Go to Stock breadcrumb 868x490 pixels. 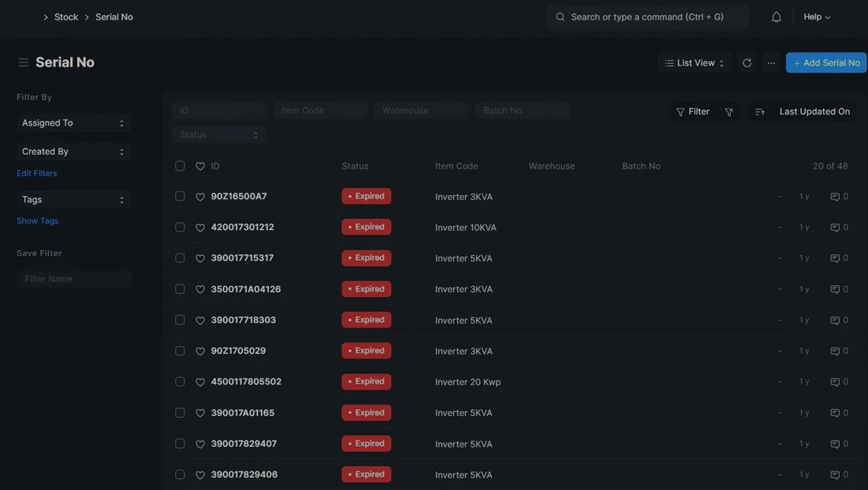(x=66, y=17)
